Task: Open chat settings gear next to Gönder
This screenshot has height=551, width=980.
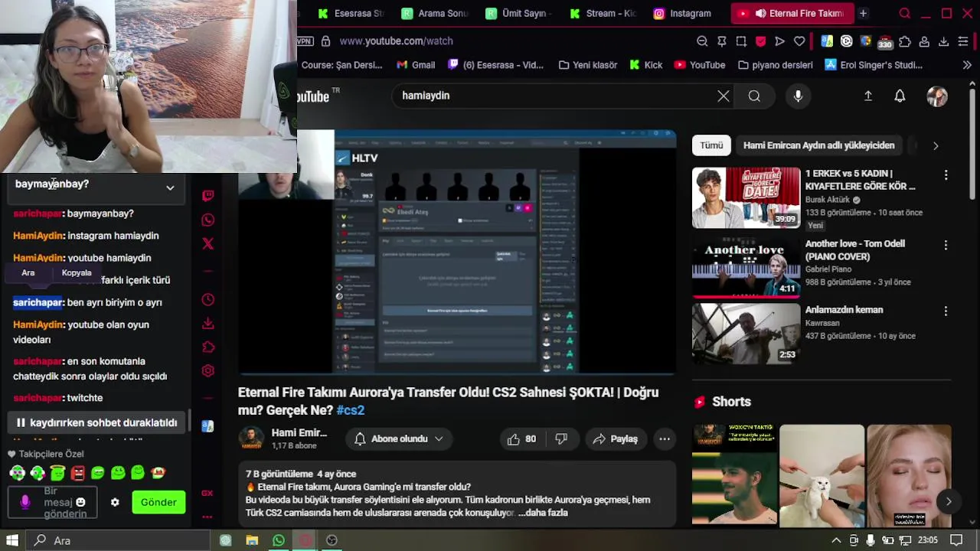Action: point(115,502)
